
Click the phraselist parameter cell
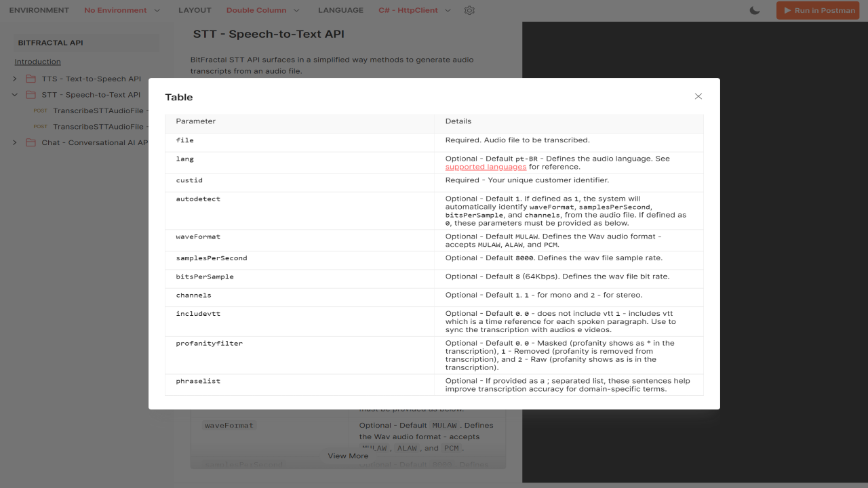300,384
